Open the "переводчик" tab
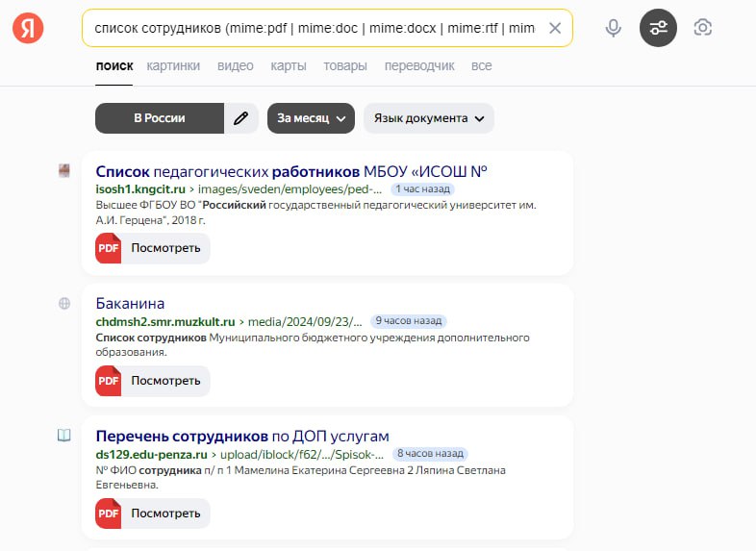This screenshot has width=756, height=551. (x=419, y=66)
